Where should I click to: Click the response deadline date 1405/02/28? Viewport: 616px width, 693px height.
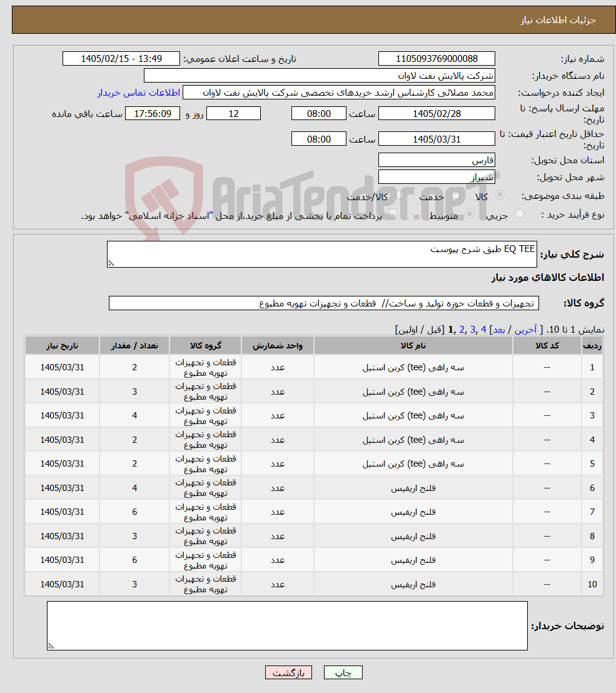click(437, 114)
